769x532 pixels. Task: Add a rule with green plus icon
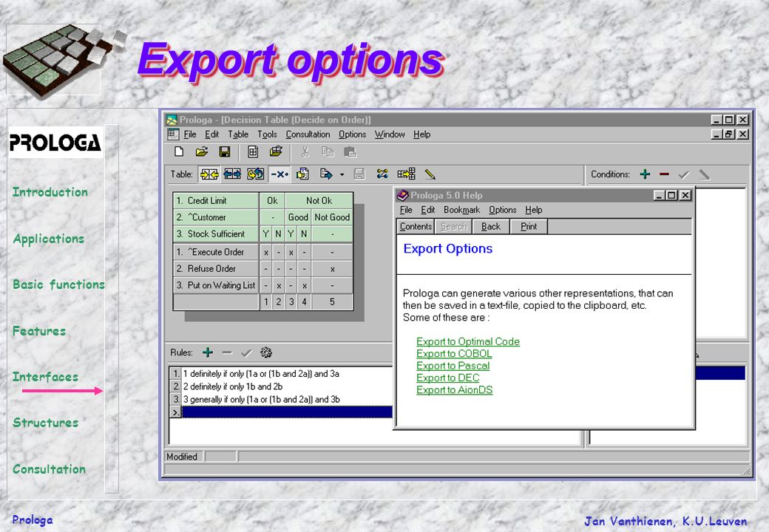click(208, 352)
